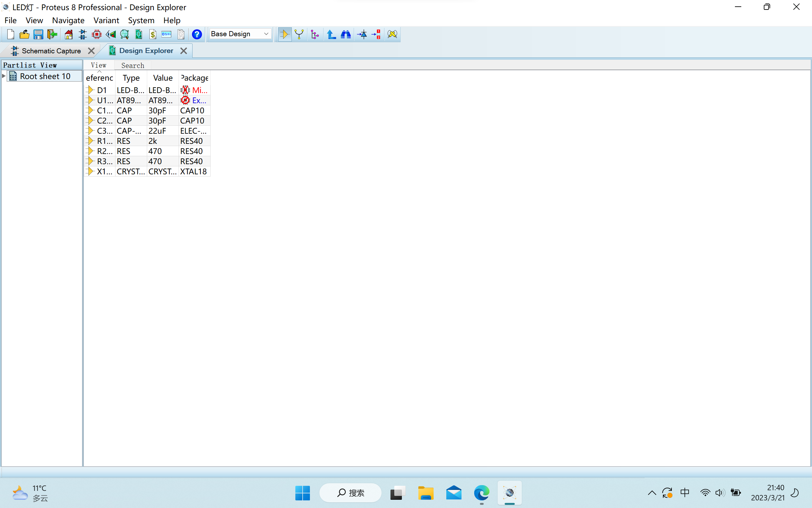Open Project Notes document icon
The height and width of the screenshot is (508, 812).
pos(181,34)
